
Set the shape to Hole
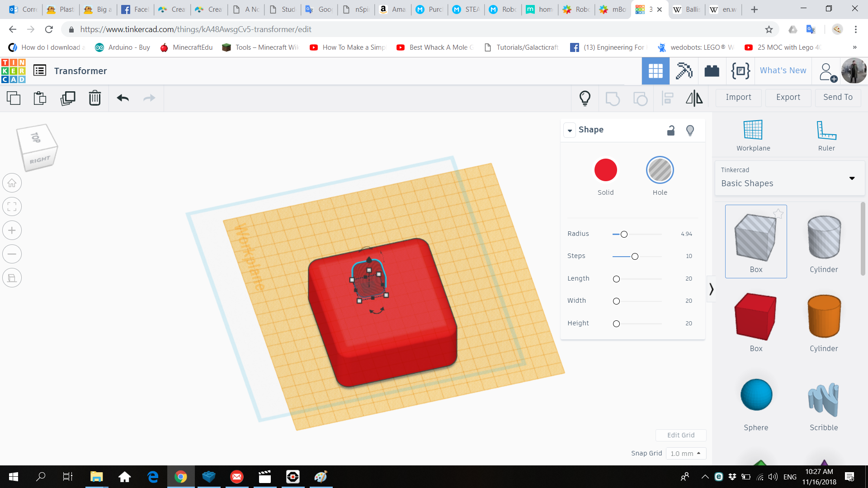click(x=660, y=170)
